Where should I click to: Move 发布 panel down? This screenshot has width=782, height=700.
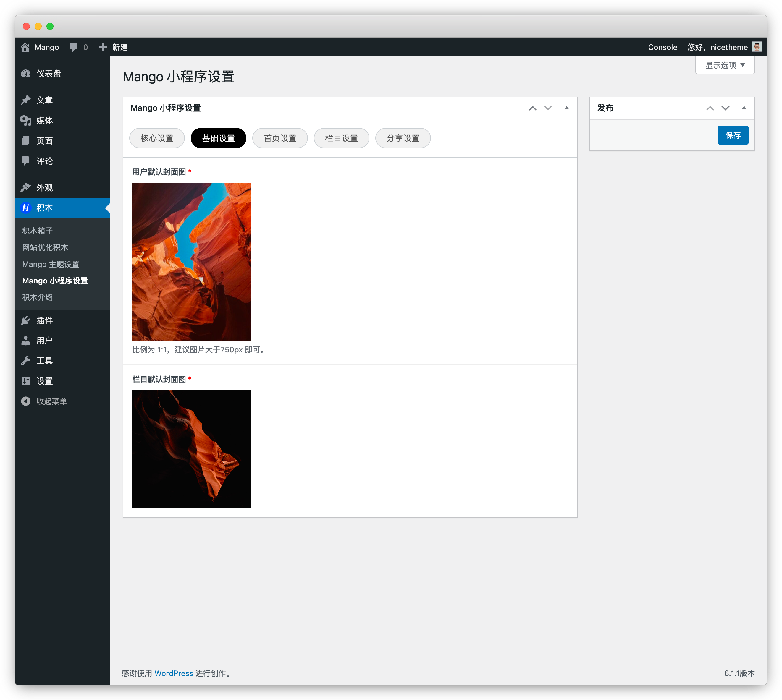pos(726,108)
